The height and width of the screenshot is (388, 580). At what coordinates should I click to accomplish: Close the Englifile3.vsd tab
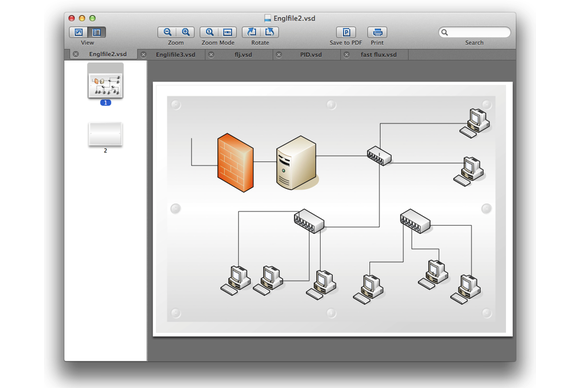[x=143, y=54]
